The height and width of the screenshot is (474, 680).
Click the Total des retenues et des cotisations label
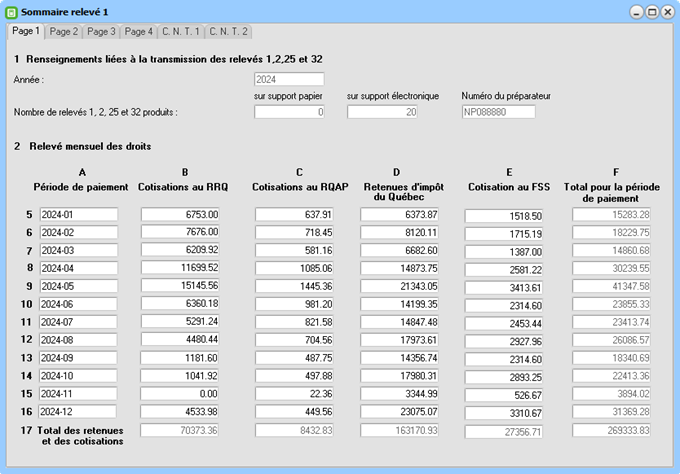tap(80, 436)
